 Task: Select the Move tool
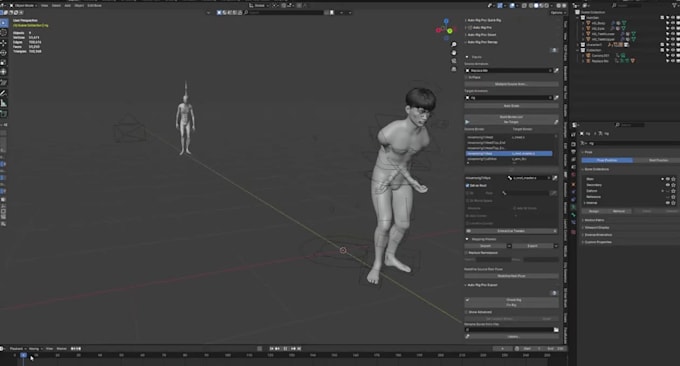click(x=4, y=43)
